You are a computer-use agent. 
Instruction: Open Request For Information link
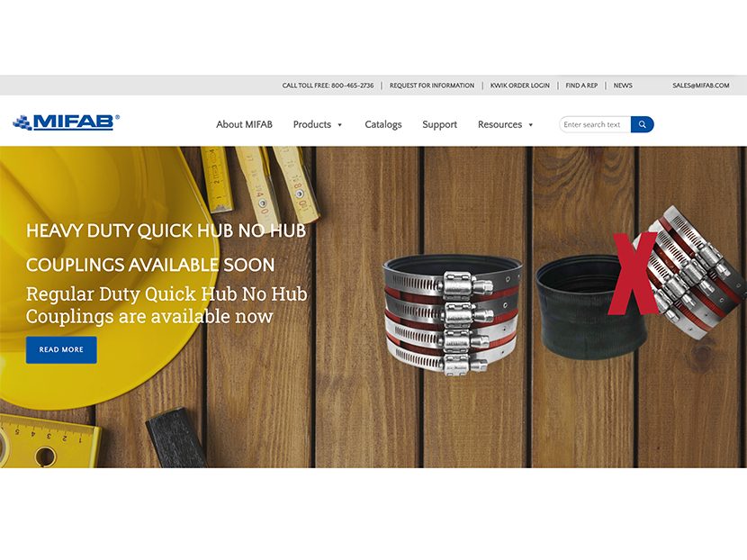[432, 86]
